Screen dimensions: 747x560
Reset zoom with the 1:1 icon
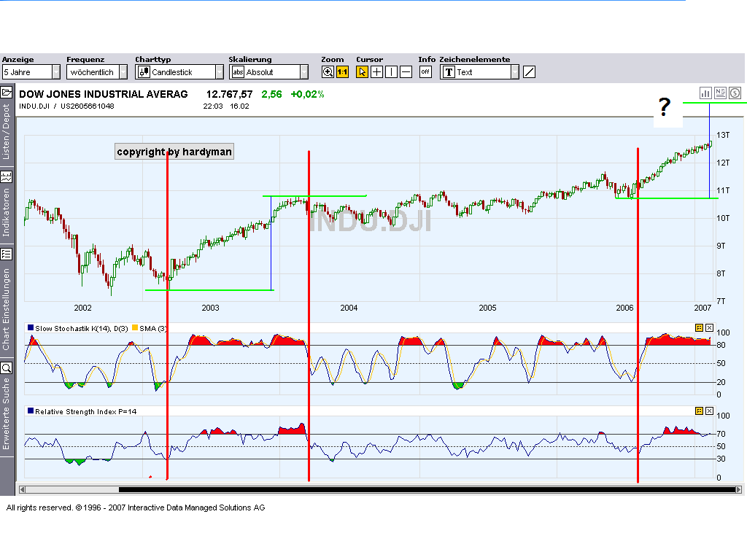point(343,72)
